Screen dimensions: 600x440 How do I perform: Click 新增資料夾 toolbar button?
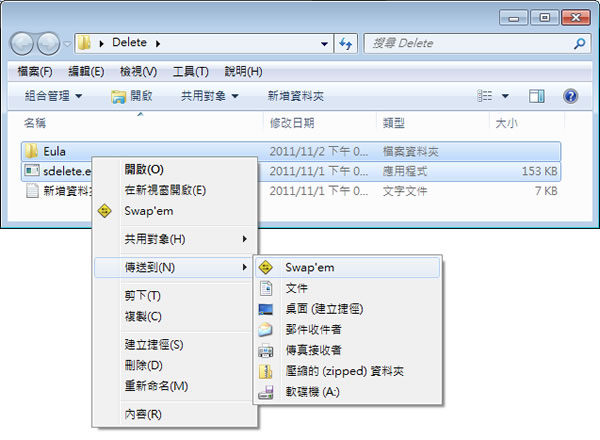coord(296,96)
